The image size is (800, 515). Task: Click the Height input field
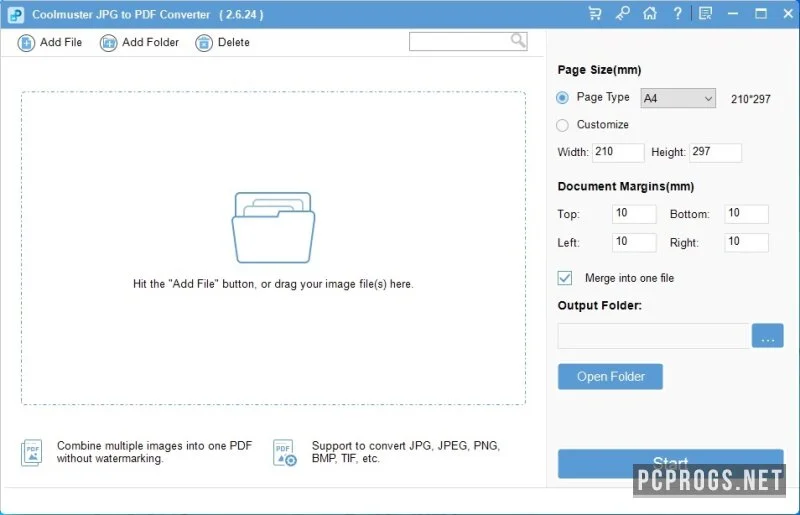(715, 152)
